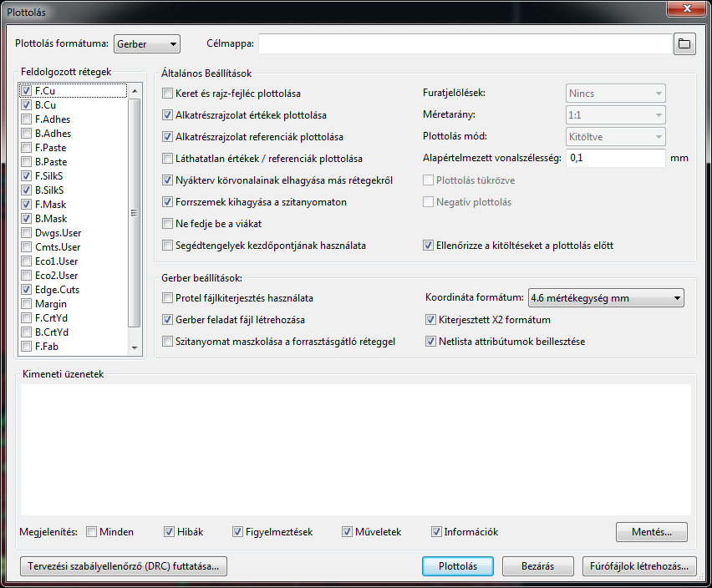Uncheck the F.Cu layer

(27, 91)
